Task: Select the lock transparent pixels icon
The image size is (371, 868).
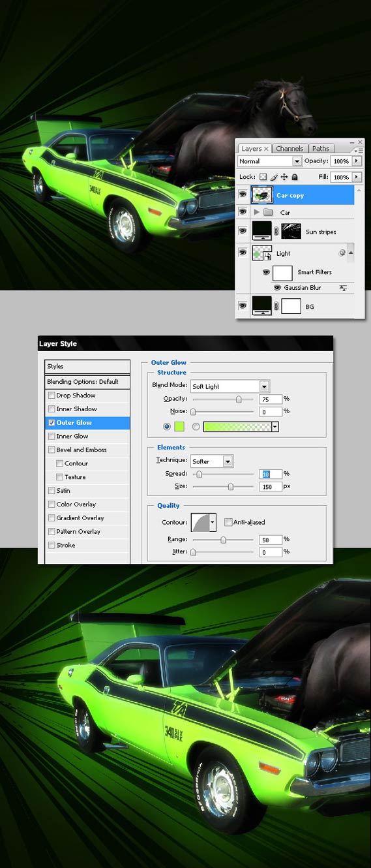Action: [x=263, y=177]
